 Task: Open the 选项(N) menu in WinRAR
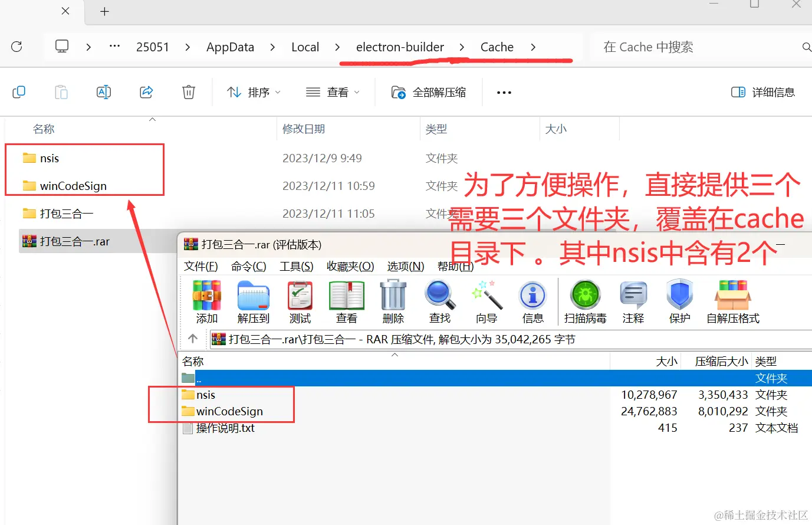405,266
